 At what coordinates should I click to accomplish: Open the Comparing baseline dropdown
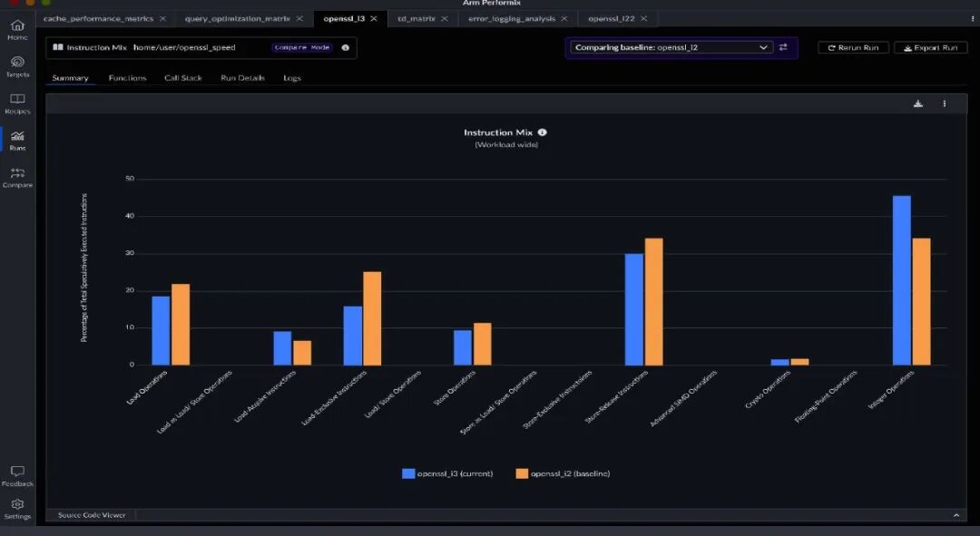(x=671, y=47)
